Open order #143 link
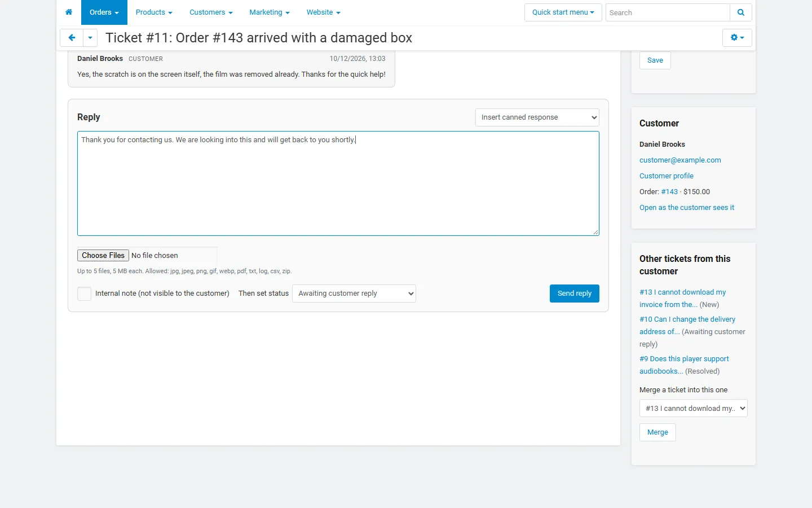The width and height of the screenshot is (812, 508). (x=669, y=192)
